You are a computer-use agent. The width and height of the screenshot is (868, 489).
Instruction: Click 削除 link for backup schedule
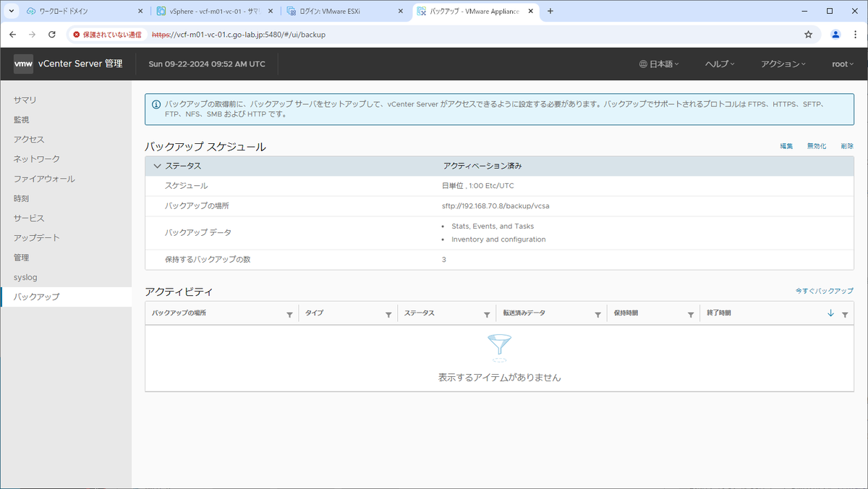pyautogui.click(x=847, y=146)
